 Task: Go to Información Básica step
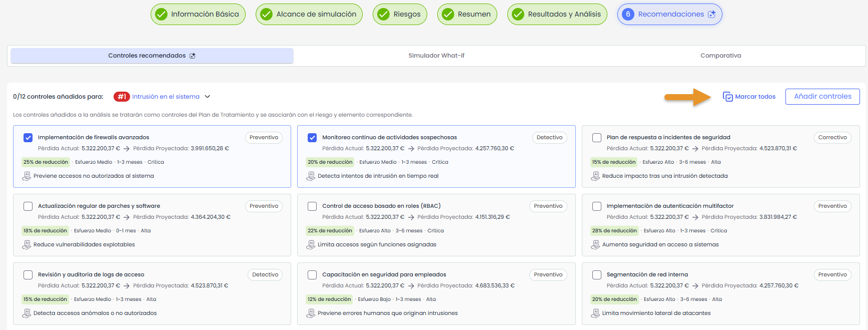(x=198, y=14)
